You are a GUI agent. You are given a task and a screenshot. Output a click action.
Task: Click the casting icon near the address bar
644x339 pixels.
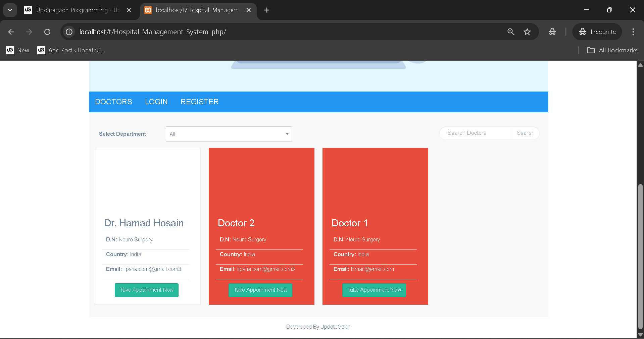(x=552, y=32)
